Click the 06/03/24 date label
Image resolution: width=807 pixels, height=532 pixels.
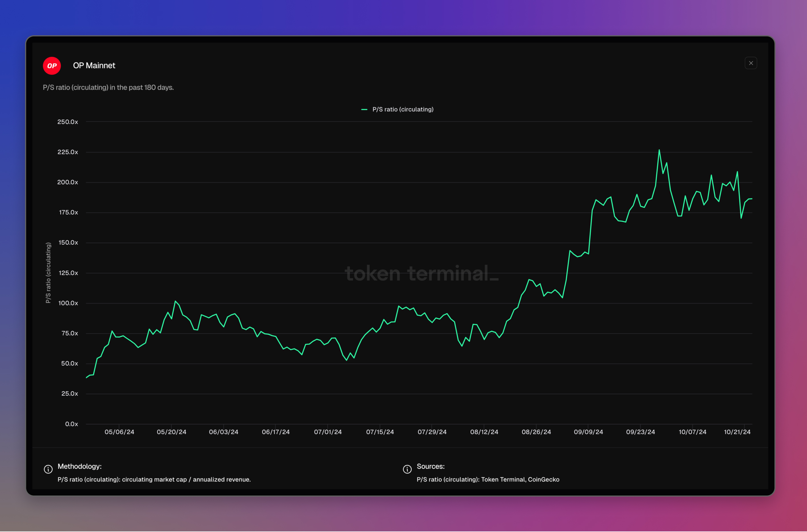[224, 432]
